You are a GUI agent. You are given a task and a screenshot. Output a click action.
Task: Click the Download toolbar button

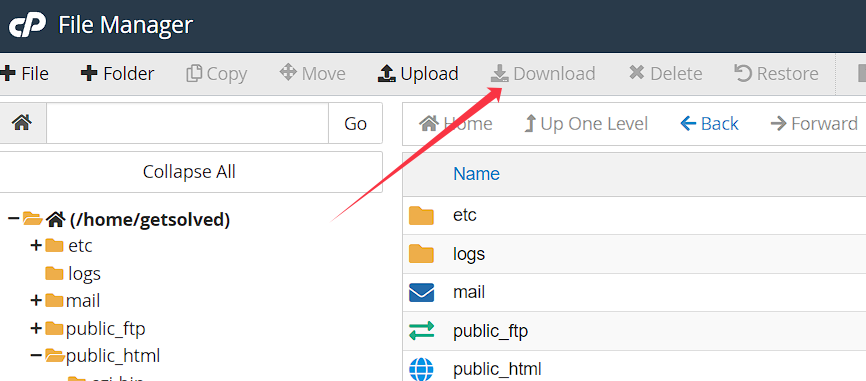543,73
